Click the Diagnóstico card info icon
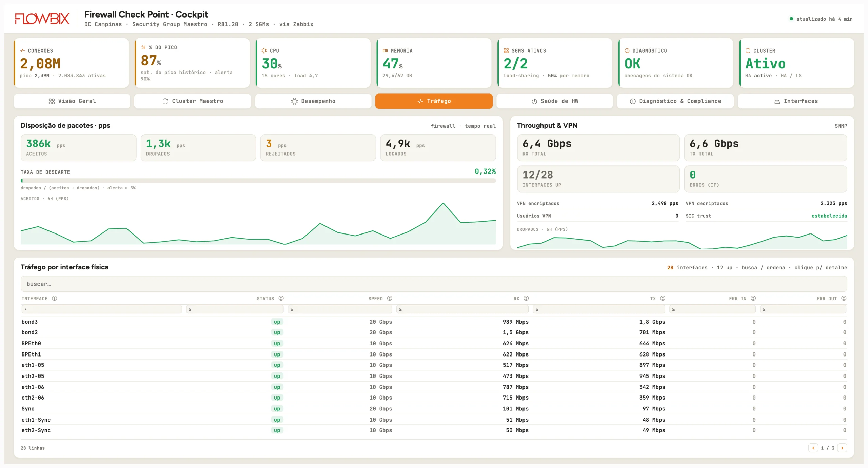 627,50
